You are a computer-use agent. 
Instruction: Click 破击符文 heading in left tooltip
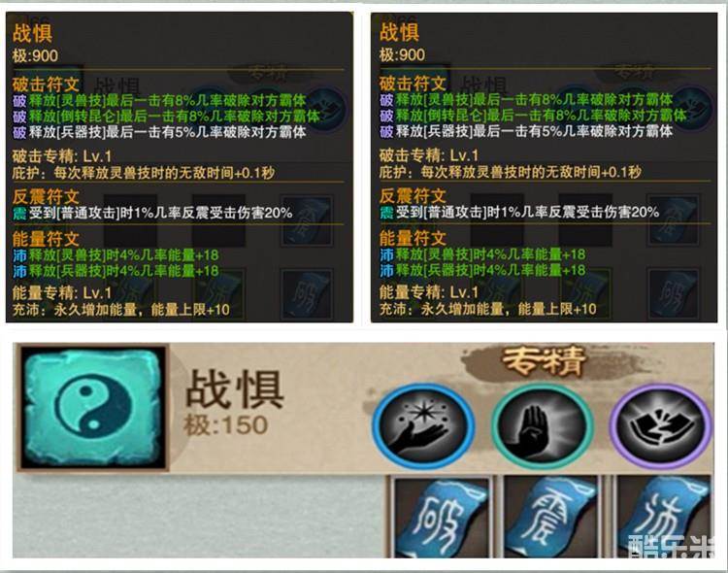point(46,84)
